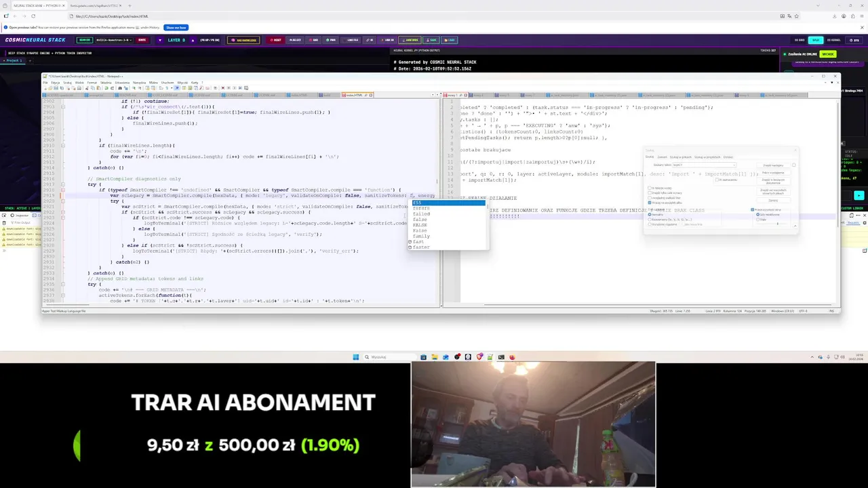Click 'Znajdź następny' button
The width and height of the screenshot is (868, 488).
coord(773,165)
